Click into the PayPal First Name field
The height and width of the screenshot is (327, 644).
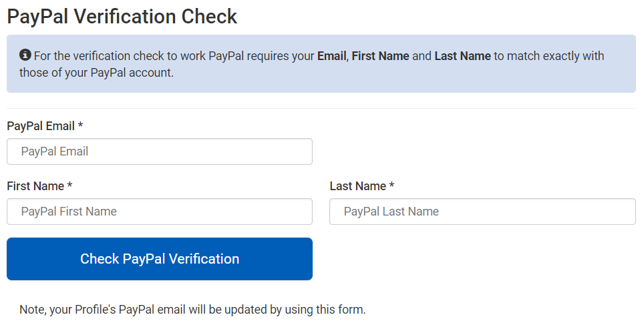160,212
